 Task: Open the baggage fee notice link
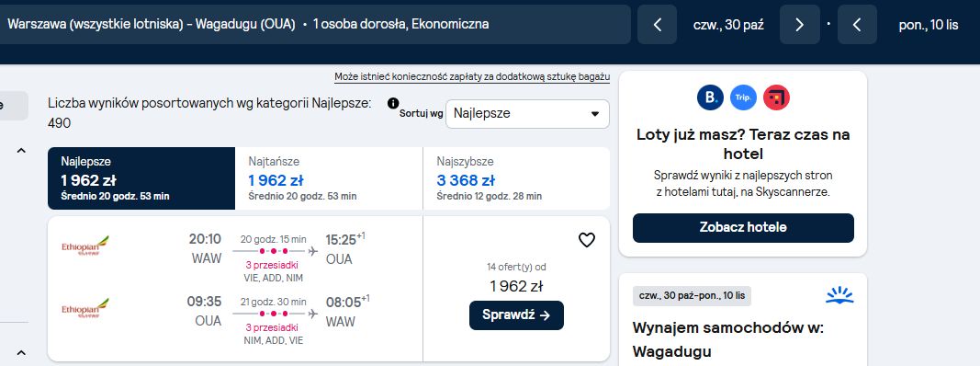tap(472, 77)
